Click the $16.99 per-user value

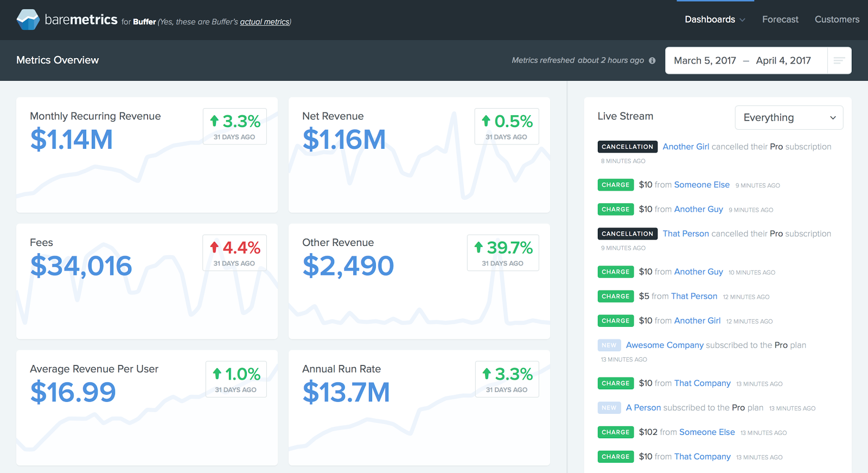pos(73,393)
